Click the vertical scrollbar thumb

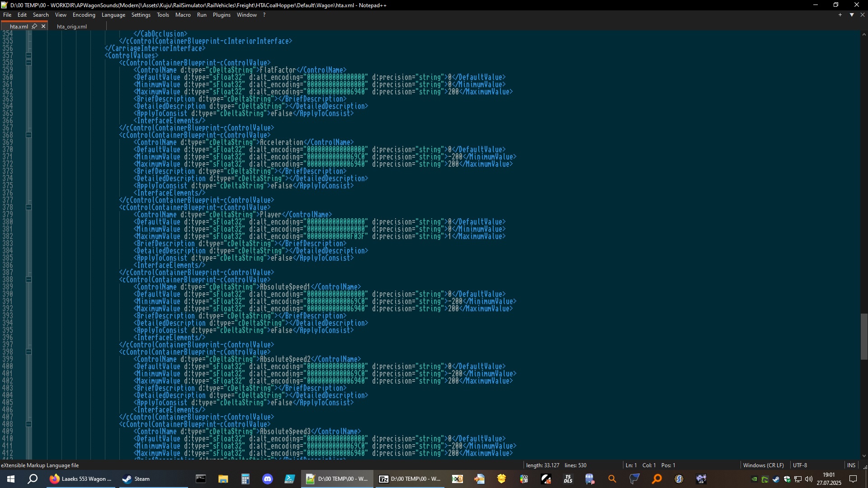(x=864, y=337)
